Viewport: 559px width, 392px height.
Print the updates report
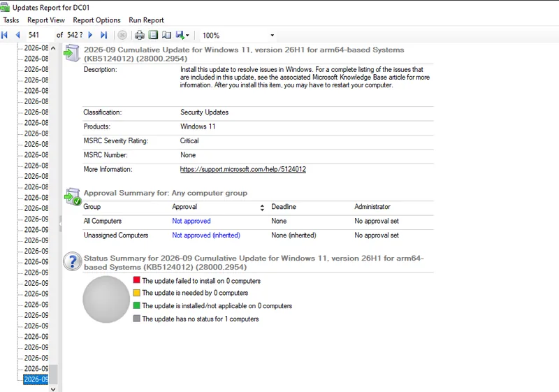[x=139, y=35]
